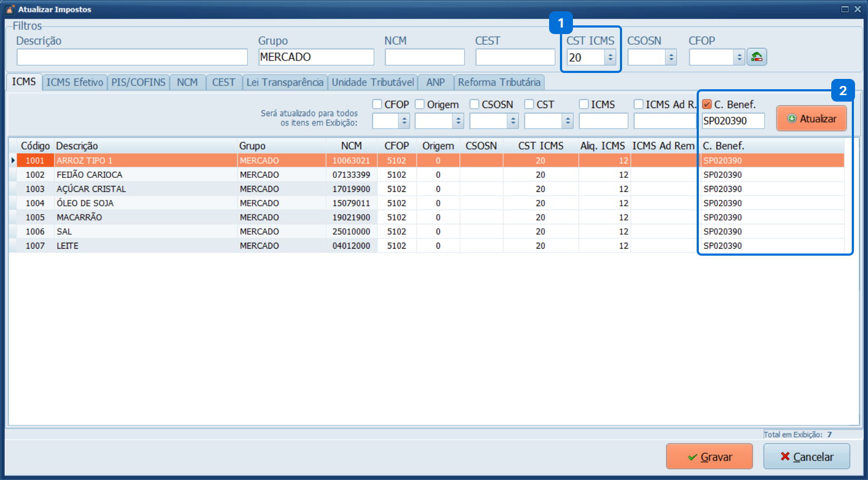Open the Reforma Tributária tab

[499, 82]
